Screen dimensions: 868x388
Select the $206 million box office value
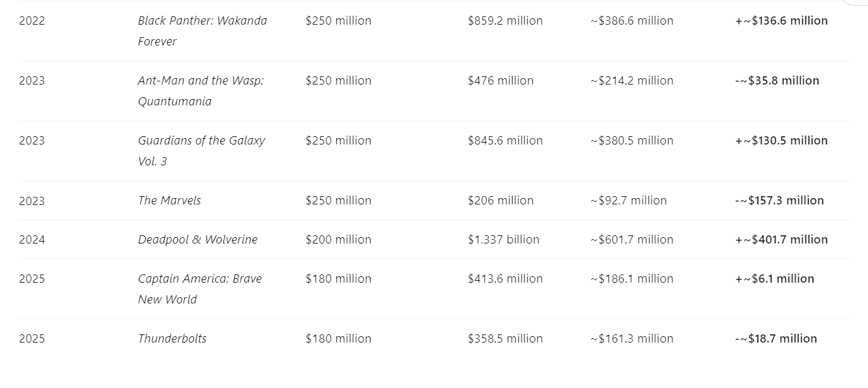[x=501, y=201]
